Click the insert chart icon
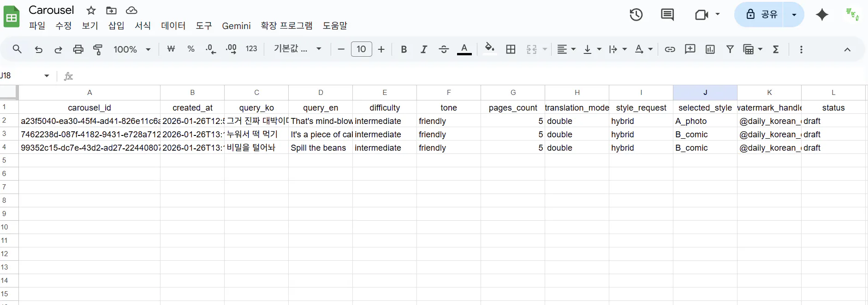 (710, 49)
